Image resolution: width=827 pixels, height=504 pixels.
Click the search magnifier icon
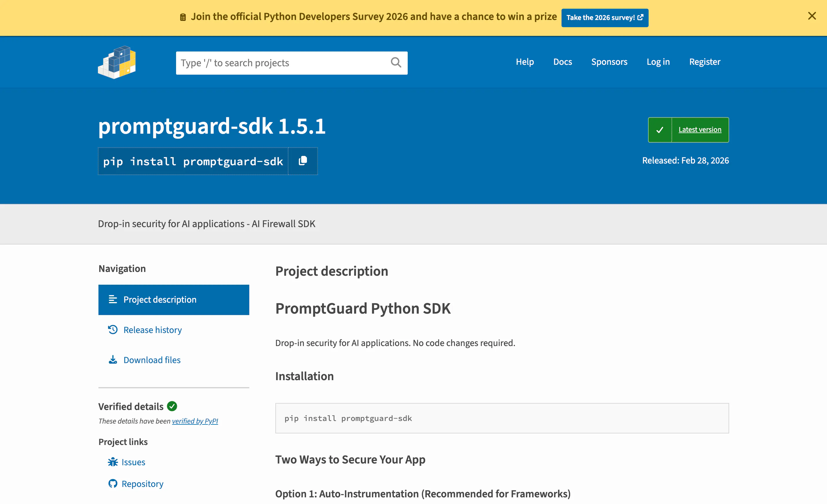(396, 62)
